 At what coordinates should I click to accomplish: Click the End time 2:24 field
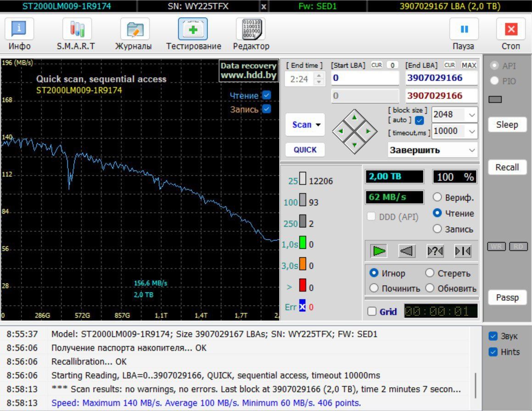pyautogui.click(x=300, y=79)
